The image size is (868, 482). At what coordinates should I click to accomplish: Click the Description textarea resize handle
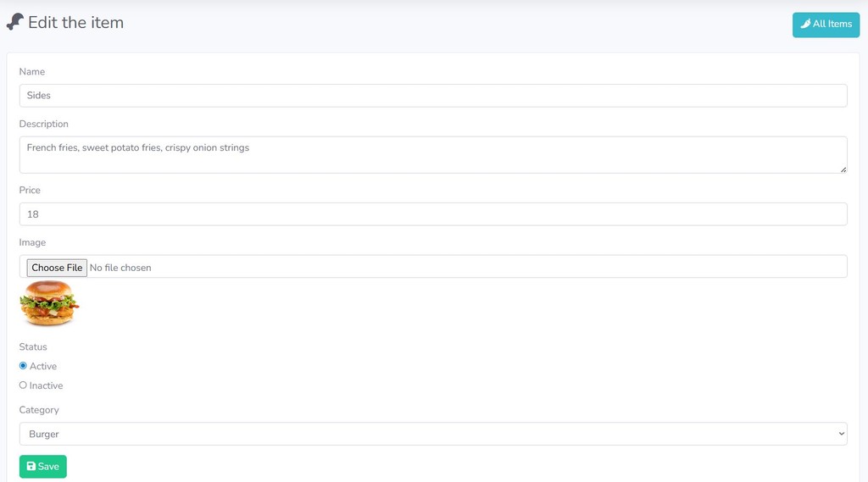pyautogui.click(x=843, y=169)
